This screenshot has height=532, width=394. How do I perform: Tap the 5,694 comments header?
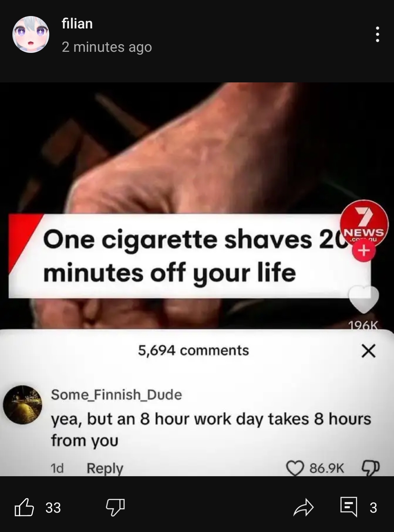pyautogui.click(x=193, y=350)
